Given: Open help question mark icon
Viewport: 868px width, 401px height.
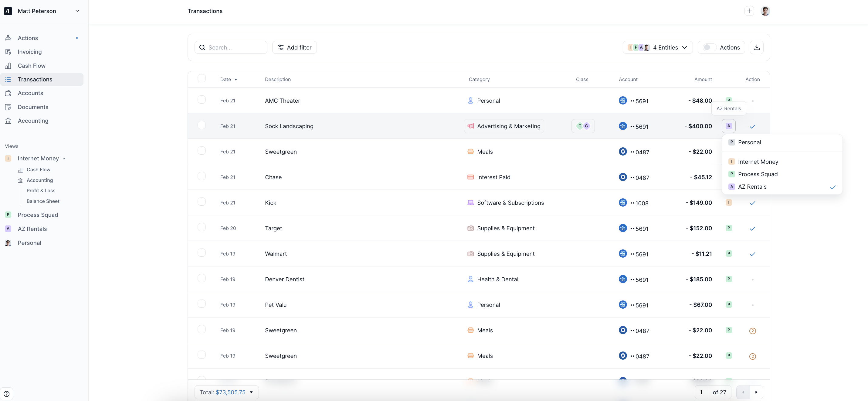Looking at the screenshot, I should (x=6, y=394).
